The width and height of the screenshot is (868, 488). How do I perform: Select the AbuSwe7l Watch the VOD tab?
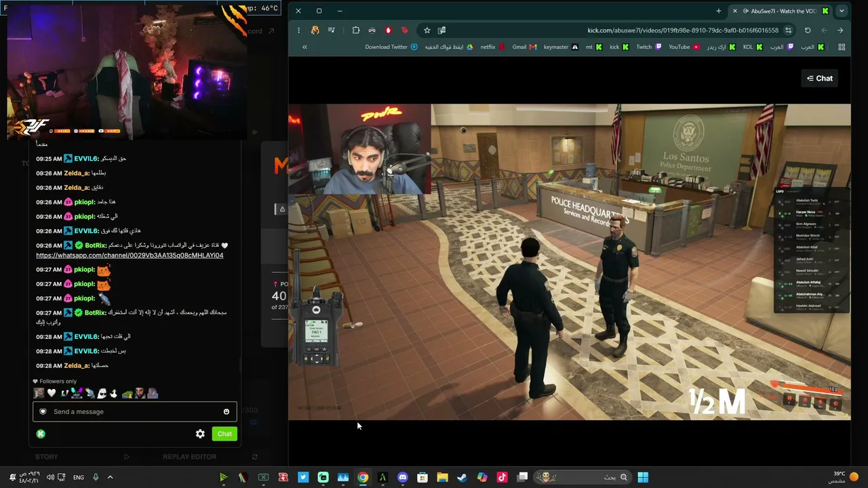coord(780,11)
